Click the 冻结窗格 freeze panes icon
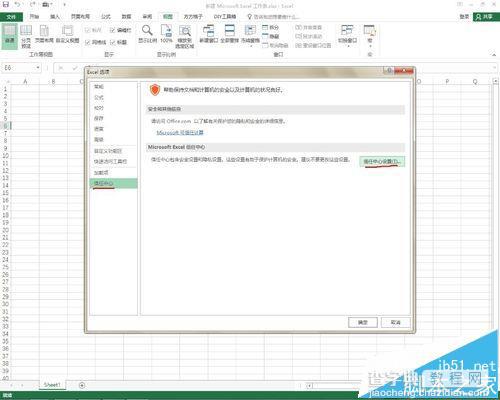This screenshot has width=500, height=400. [250, 35]
